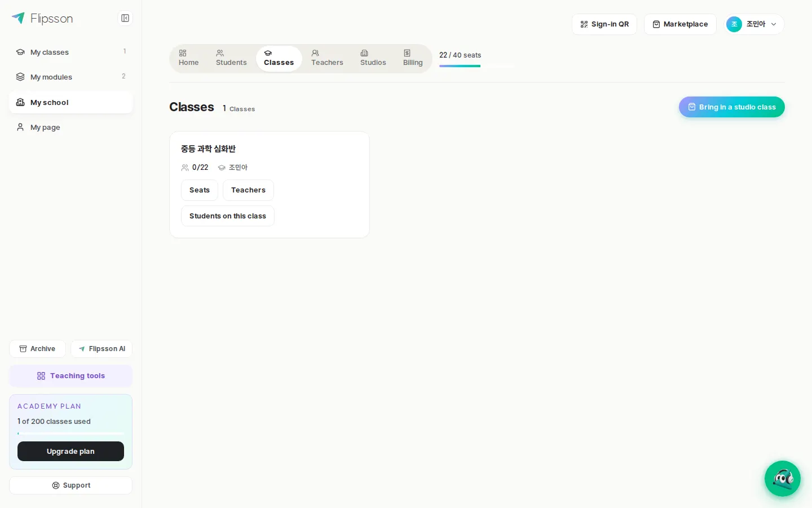Viewport: 812px width, 508px height.
Task: Open Teaching tools
Action: tap(71, 376)
